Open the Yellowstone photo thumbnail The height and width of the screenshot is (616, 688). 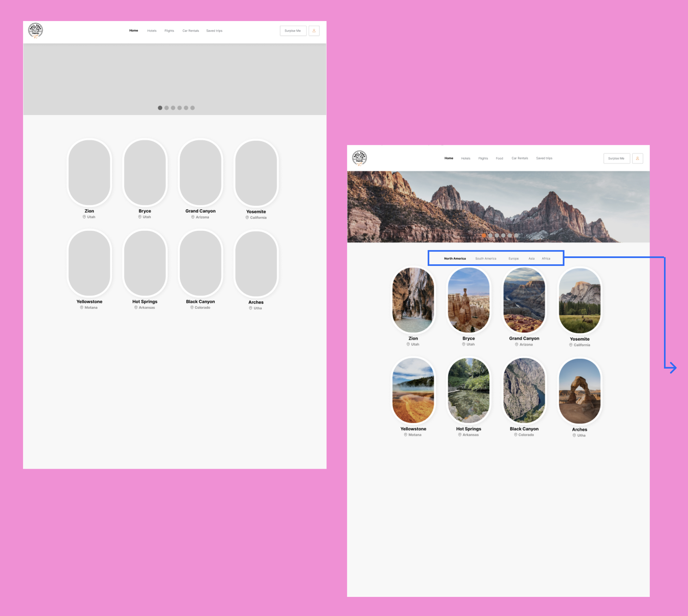(x=413, y=391)
